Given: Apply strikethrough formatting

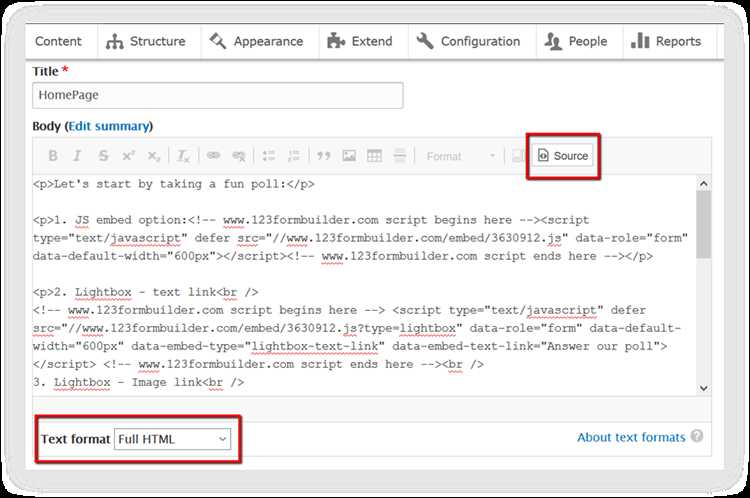Looking at the screenshot, I should tap(103, 156).
